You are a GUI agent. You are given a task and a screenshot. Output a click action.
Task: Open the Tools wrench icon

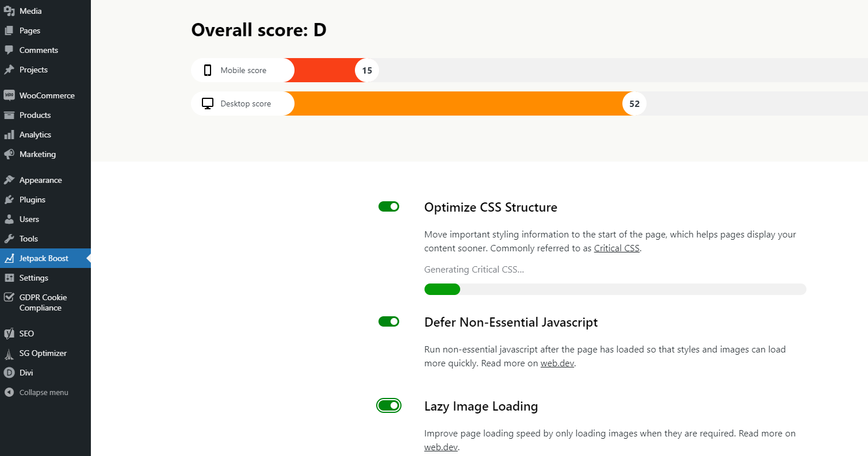9,239
